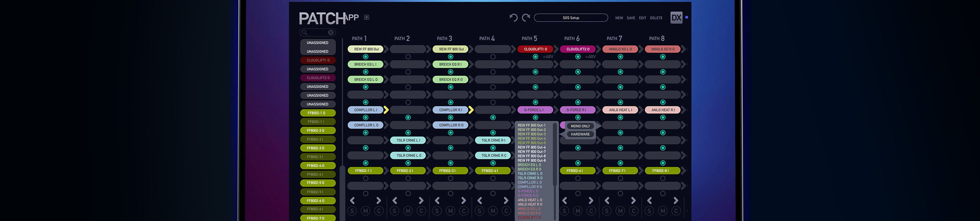Click TGLR CRME R I node in Path 4
980x221 pixels.
coord(493,140)
